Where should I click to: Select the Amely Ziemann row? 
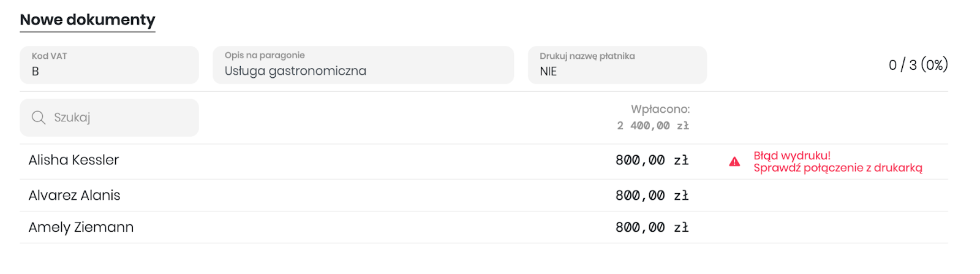click(484, 227)
